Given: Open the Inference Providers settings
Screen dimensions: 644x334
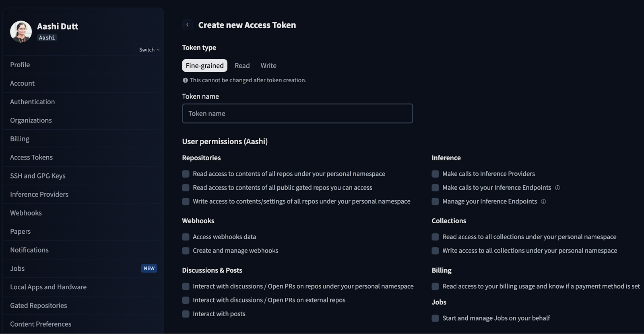Looking at the screenshot, I should [x=39, y=194].
